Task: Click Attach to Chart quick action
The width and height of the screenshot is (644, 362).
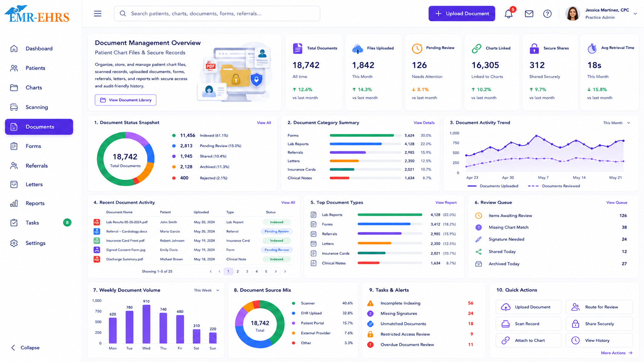Action: click(528, 340)
